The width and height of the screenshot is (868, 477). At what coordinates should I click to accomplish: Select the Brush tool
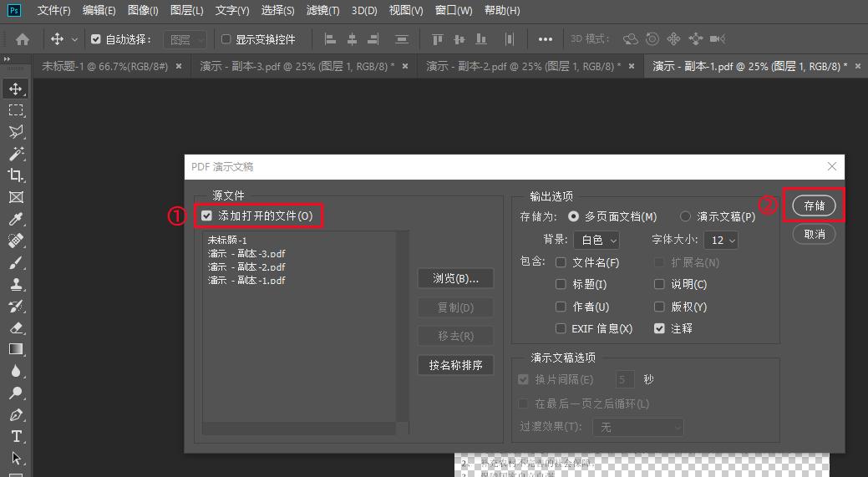pyautogui.click(x=16, y=262)
